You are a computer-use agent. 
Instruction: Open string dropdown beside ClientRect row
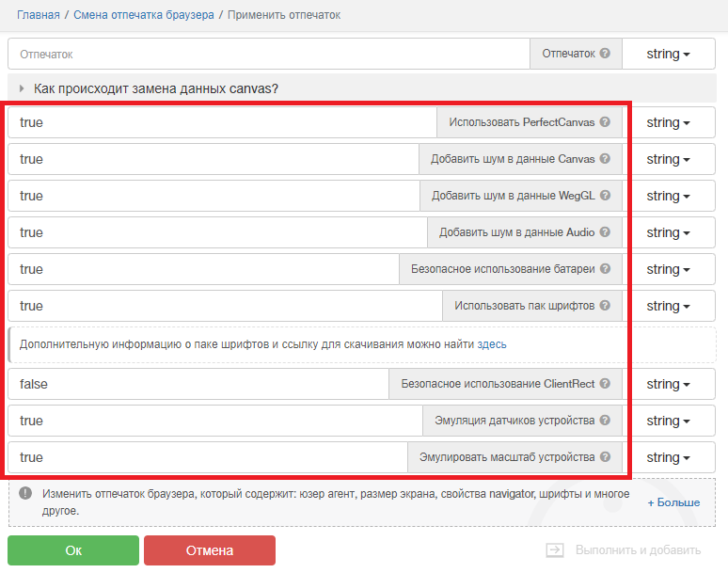pos(668,384)
